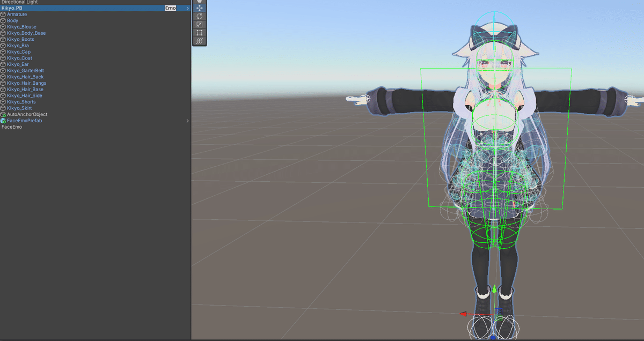Click the blue prefab icon beside FaceEmoPrefab

(x=3, y=121)
